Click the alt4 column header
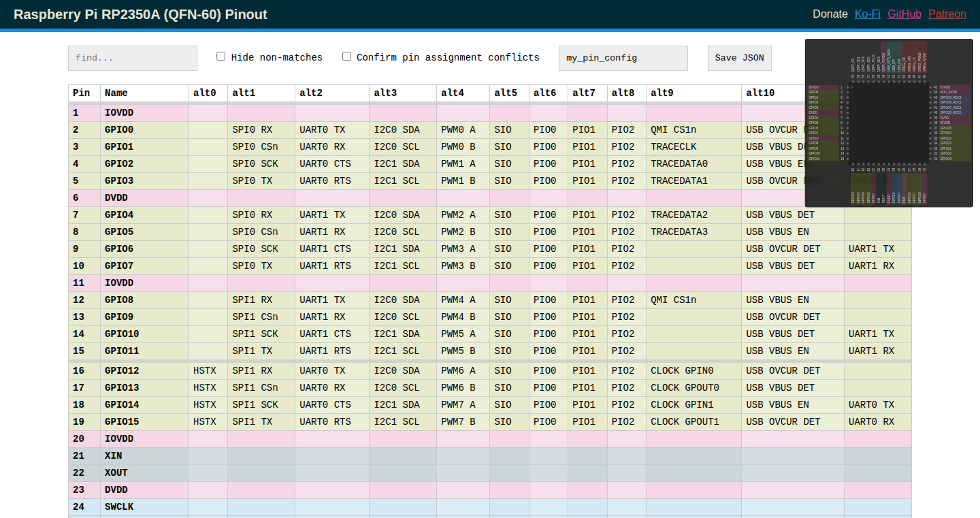This screenshot has height=518, width=980. click(463, 93)
